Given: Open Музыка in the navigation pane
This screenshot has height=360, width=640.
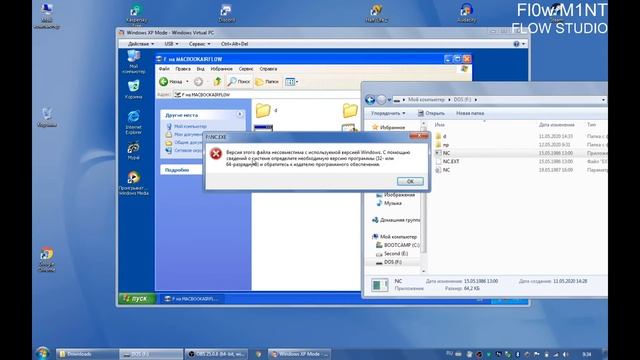Looking at the screenshot, I should click(389, 203).
